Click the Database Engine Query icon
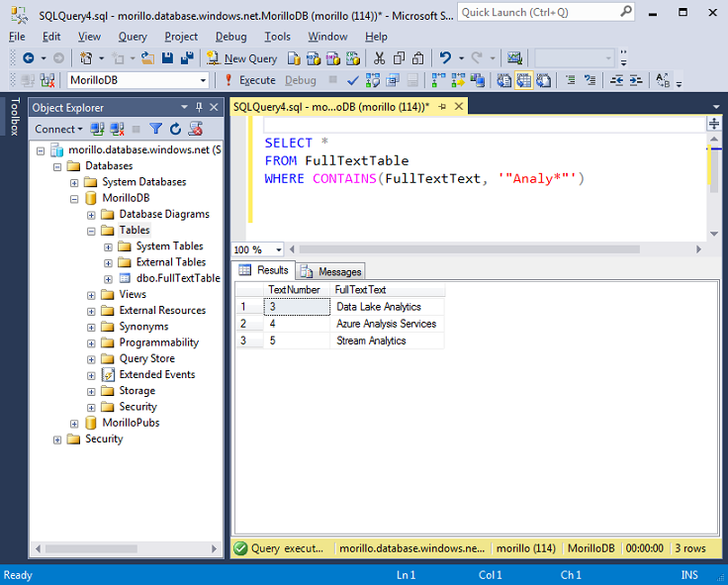The height and width of the screenshot is (585, 728). point(294,58)
